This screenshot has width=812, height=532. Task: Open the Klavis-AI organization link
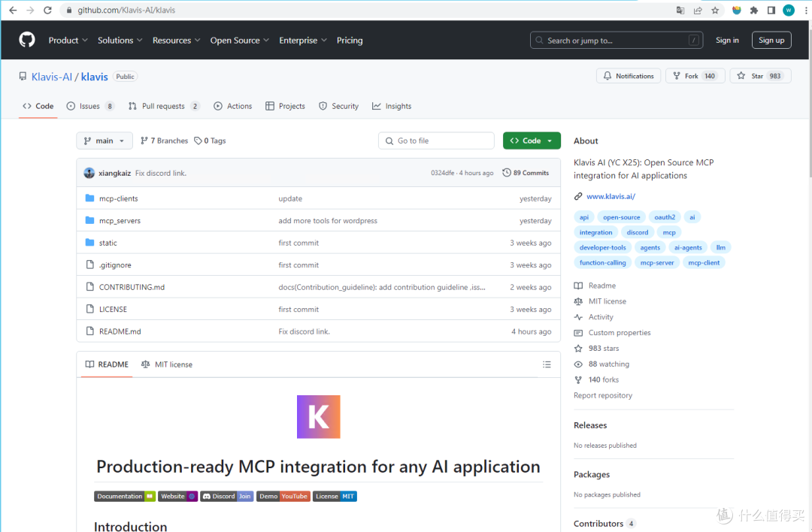tap(52, 77)
